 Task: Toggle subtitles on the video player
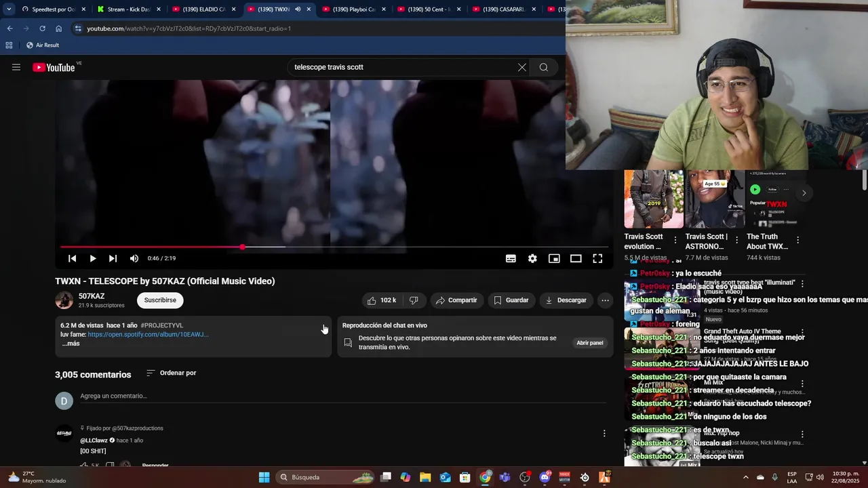click(x=511, y=258)
